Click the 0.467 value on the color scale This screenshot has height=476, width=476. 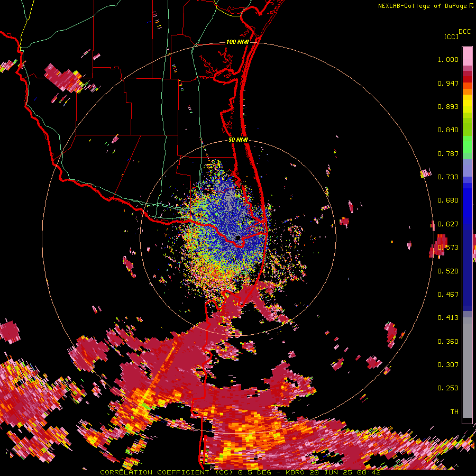(448, 295)
